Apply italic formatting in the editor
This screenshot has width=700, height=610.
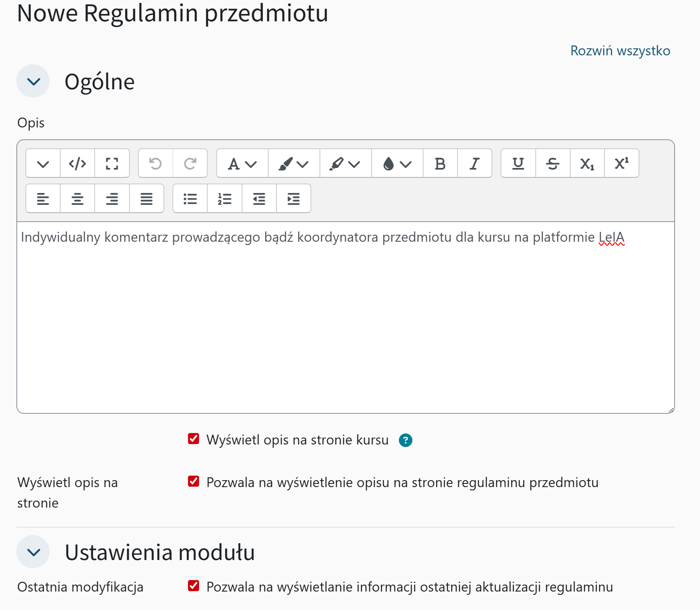[474, 163]
